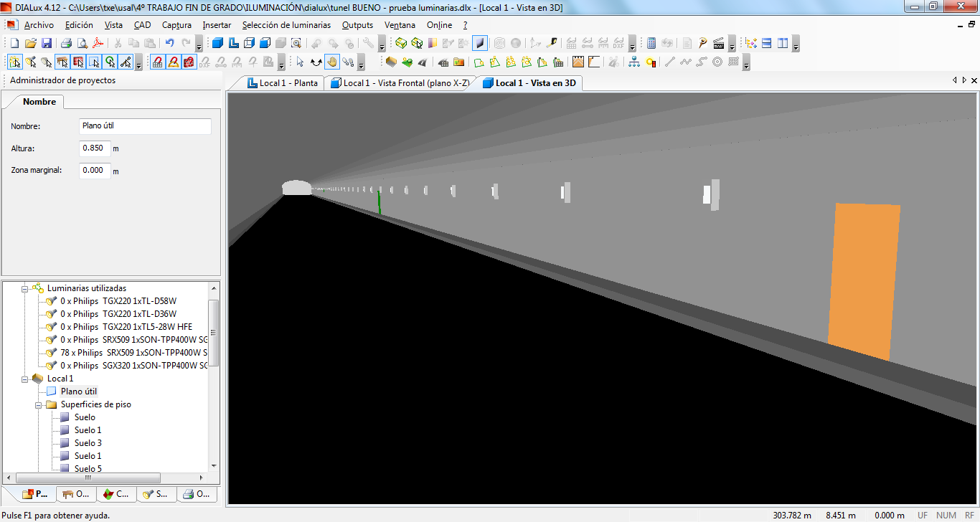The image size is (980, 522).
Task: Click the print preview icon
Action: pyautogui.click(x=82, y=44)
